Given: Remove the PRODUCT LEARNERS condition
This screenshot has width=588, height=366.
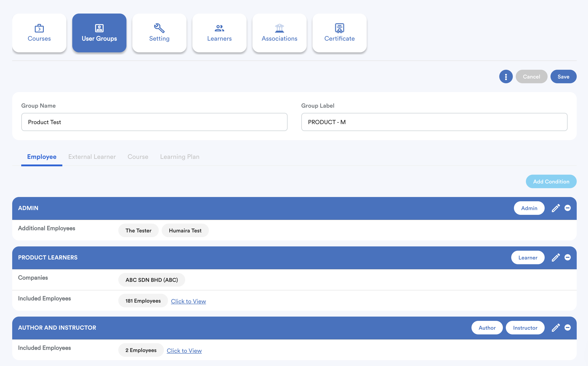Looking at the screenshot, I should (567, 257).
